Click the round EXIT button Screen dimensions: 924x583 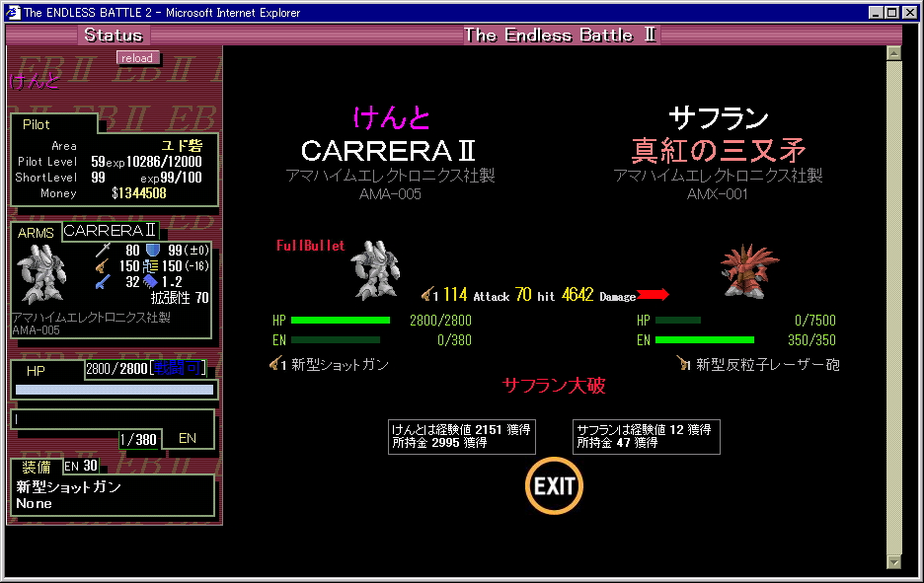[554, 485]
